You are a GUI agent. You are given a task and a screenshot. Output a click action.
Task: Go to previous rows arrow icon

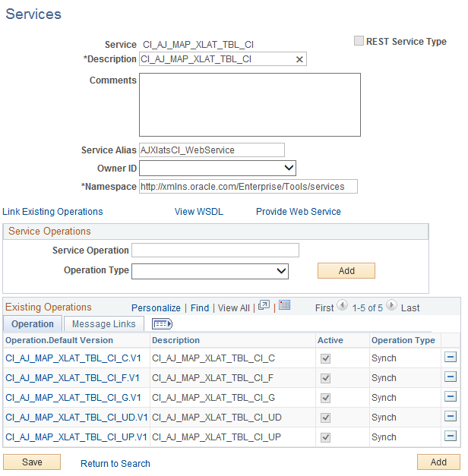click(342, 306)
